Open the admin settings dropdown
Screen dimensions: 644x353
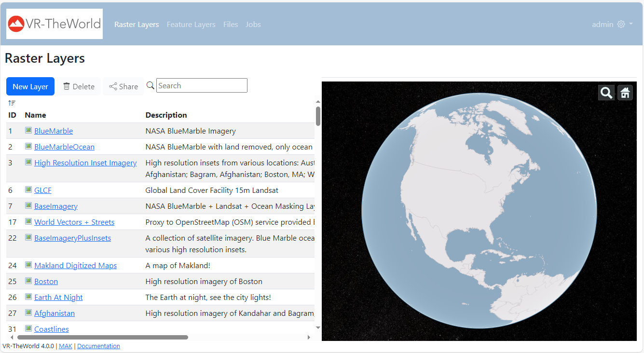click(612, 24)
